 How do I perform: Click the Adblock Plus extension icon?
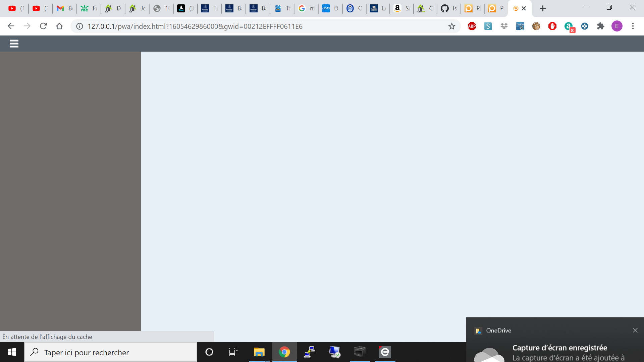472,26
